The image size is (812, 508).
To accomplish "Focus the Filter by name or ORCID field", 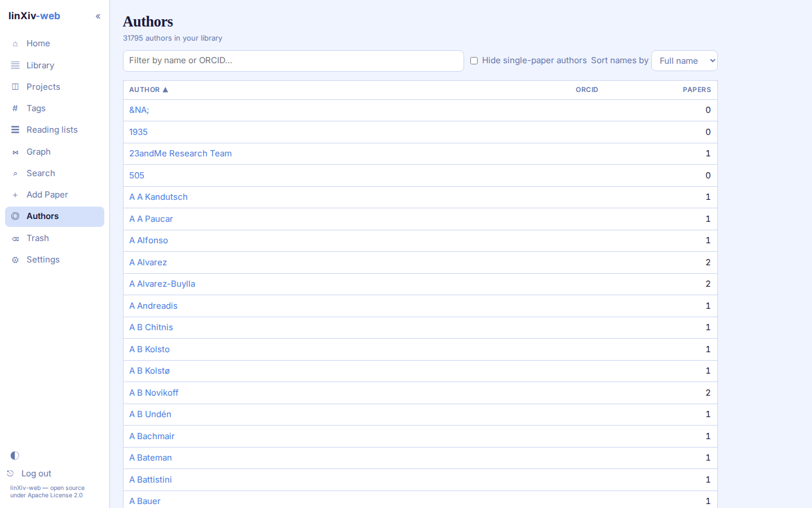I will 293,61.
